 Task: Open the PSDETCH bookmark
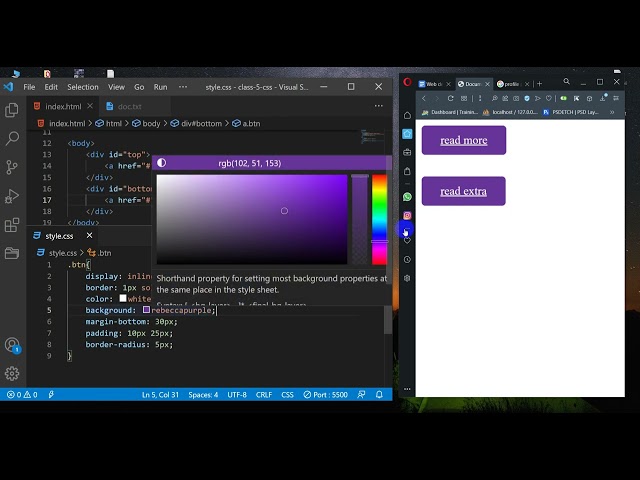pyautogui.click(x=571, y=112)
